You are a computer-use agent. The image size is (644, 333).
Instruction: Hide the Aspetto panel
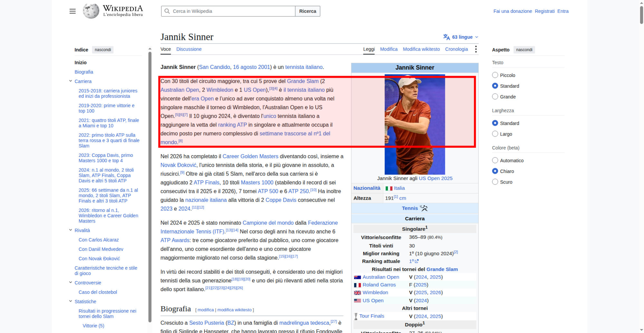pyautogui.click(x=524, y=50)
